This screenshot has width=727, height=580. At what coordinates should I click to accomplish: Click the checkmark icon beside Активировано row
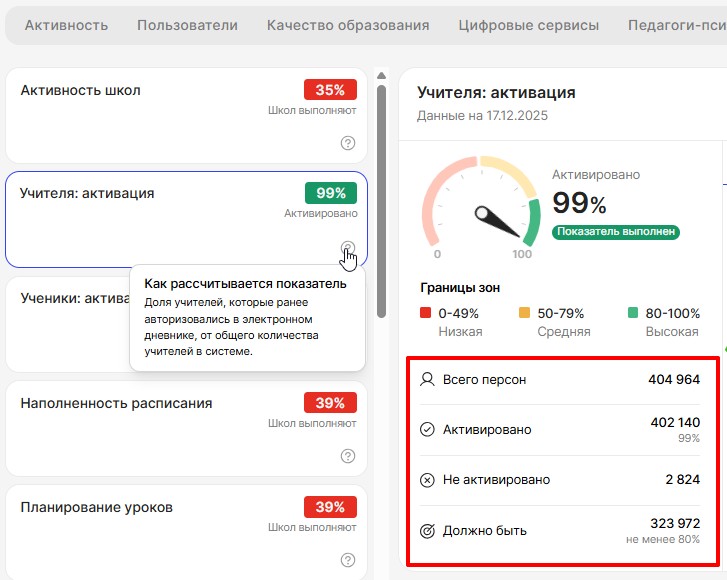point(427,430)
